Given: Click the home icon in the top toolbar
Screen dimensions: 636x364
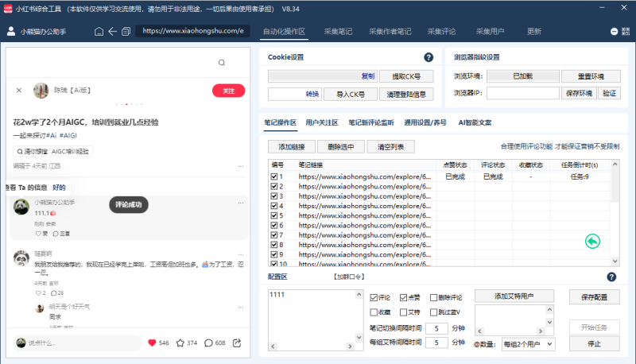Looking at the screenshot, I should tap(99, 31).
